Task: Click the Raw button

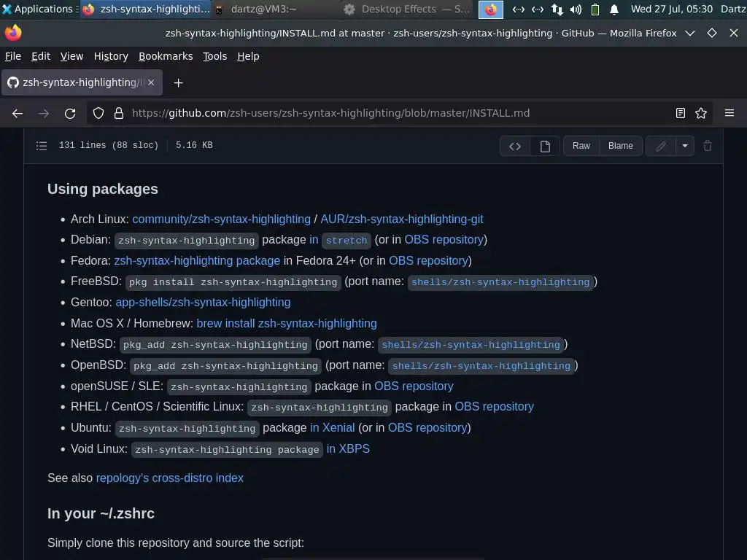Action: pyautogui.click(x=581, y=146)
